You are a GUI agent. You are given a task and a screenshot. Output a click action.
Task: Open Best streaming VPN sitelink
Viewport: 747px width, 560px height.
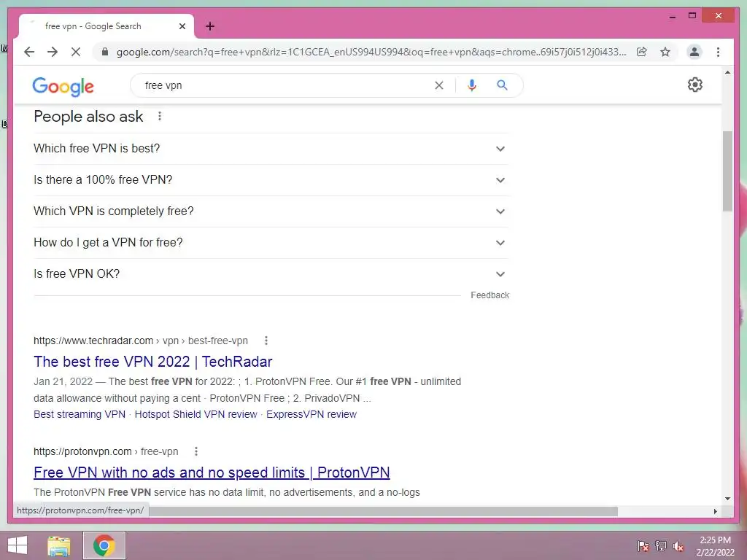(80, 414)
